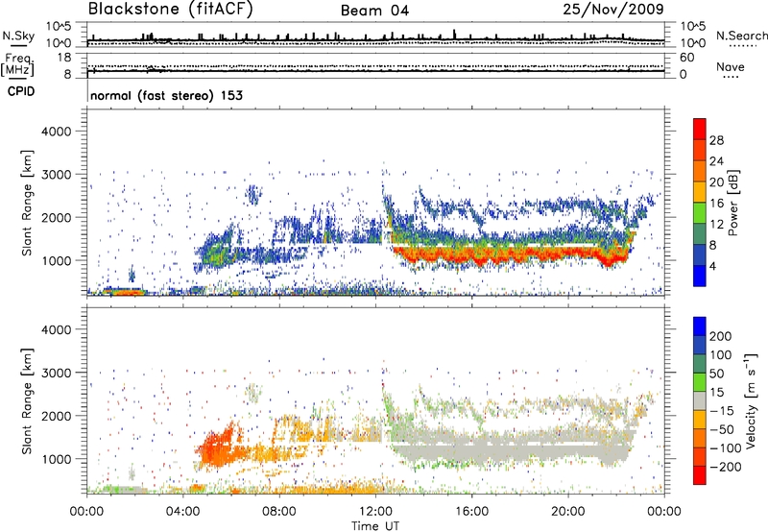
Task: Click the '08:00' time axis tick label
Action: tap(279, 512)
